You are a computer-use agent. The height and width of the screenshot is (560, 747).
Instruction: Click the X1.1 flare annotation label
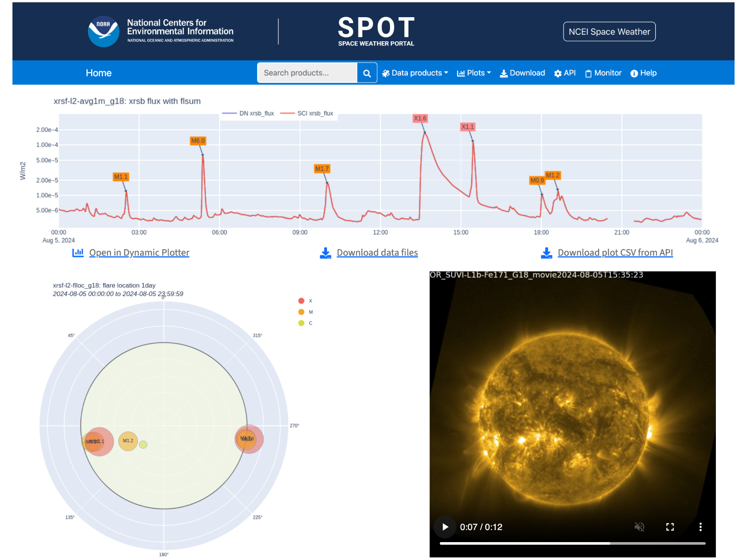(x=467, y=127)
